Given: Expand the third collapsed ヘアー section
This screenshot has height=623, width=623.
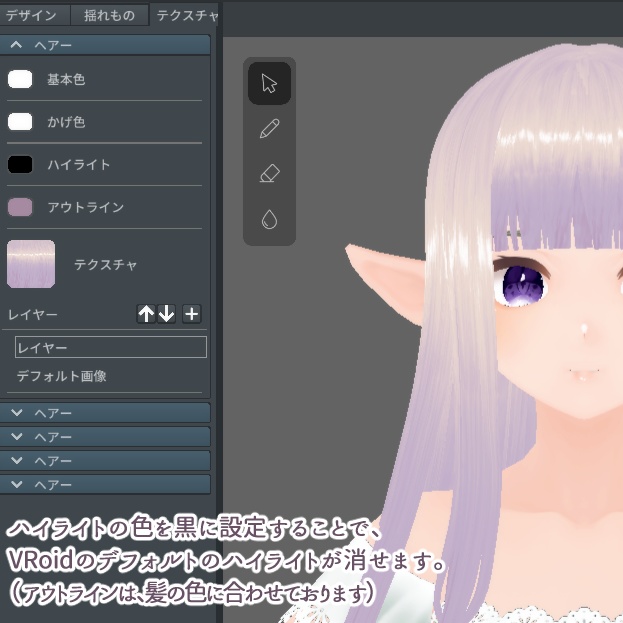Looking at the screenshot, I should 105,460.
